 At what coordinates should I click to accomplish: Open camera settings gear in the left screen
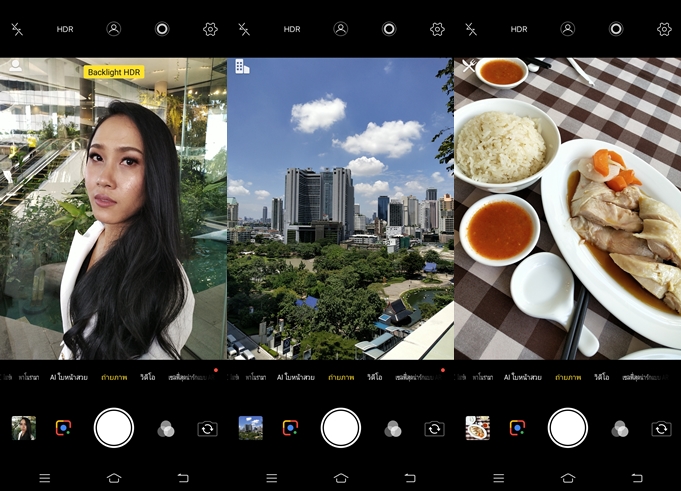(210, 29)
